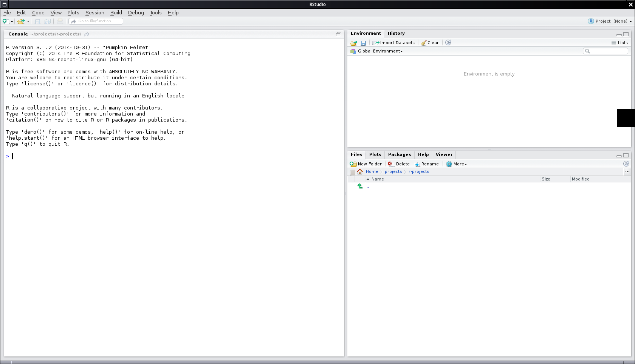Open the Debug menu

[x=136, y=12]
